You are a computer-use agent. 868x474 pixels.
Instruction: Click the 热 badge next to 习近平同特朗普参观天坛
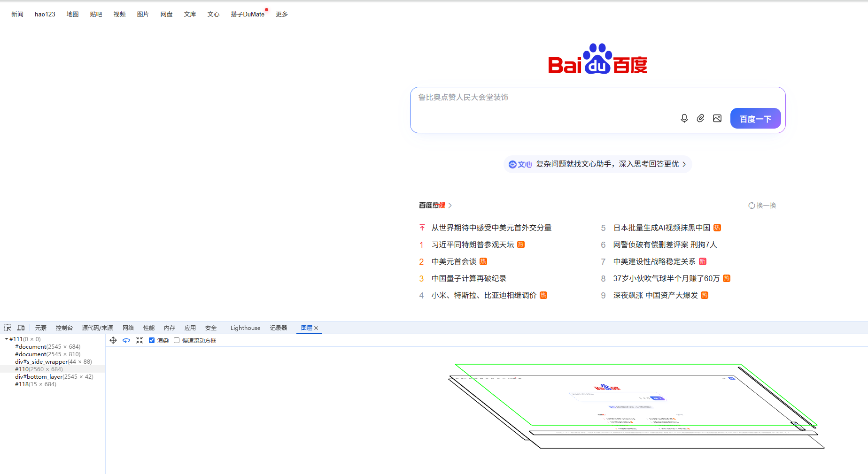point(521,245)
